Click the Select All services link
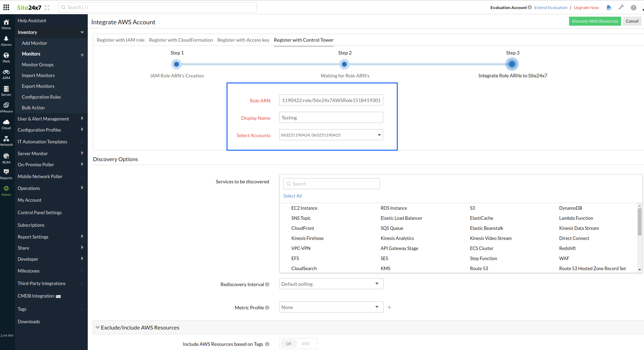Screen dimensions: 644x350 292,196
